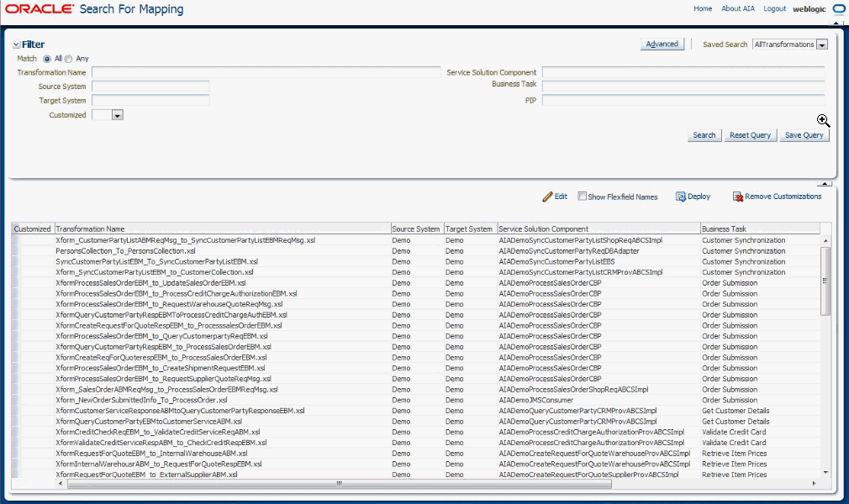Screen dimensions: 849x504
Task: Click the Target System input field
Action: pyautogui.click(x=150, y=101)
